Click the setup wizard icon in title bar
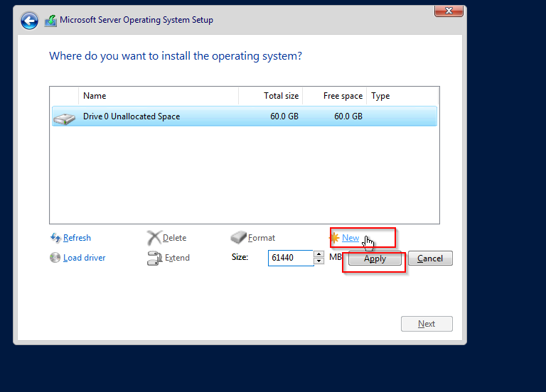 [51, 21]
